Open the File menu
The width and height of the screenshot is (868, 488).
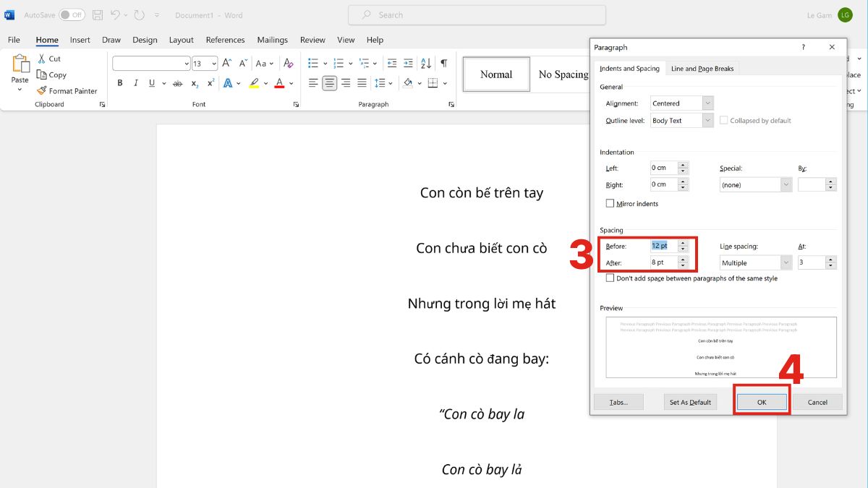(x=14, y=40)
